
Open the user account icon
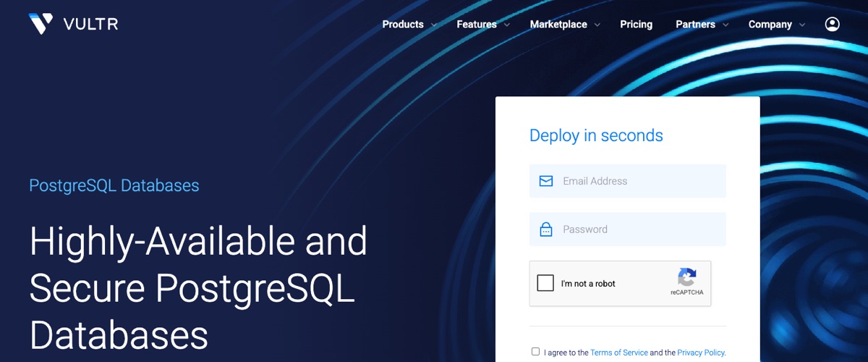coord(833,24)
